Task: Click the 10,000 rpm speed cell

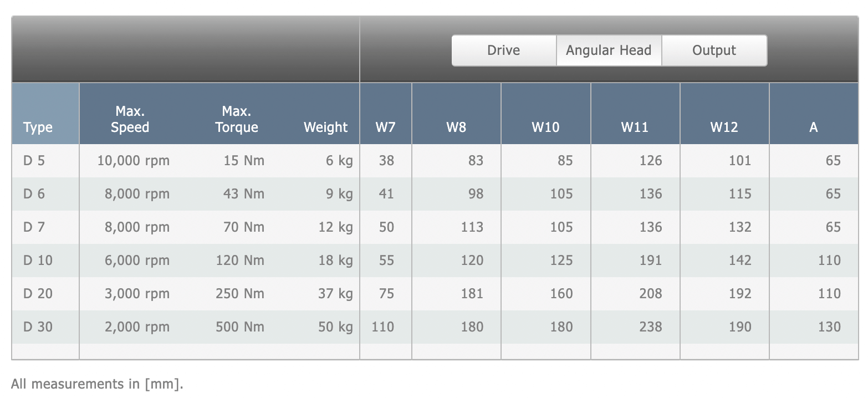Action: pyautogui.click(x=134, y=161)
